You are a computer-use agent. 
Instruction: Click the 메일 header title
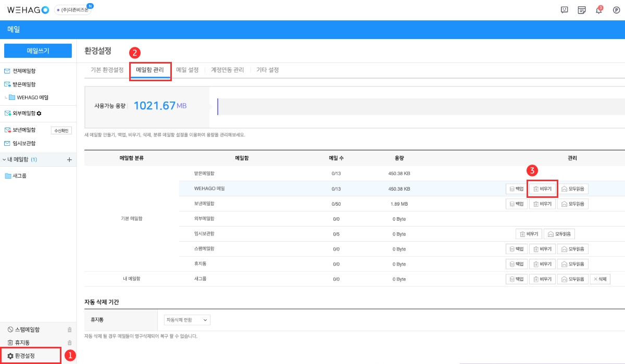pos(14,30)
